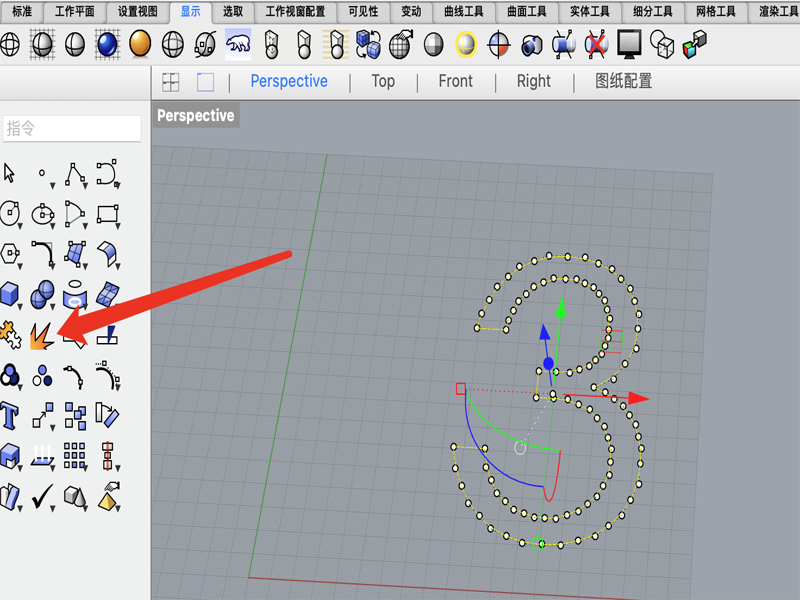Open the 曲面工具 toolbar tab
This screenshot has width=800, height=600.
tap(527, 11)
